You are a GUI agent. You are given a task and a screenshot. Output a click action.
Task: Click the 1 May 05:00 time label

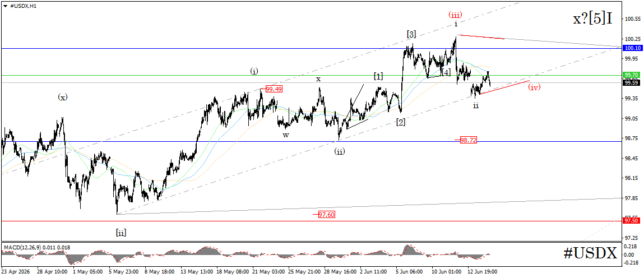click(x=87, y=272)
